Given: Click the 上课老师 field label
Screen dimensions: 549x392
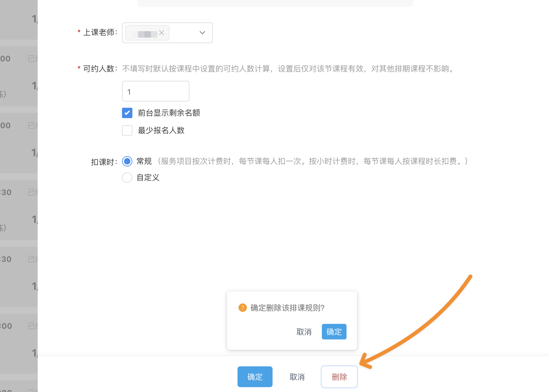Looking at the screenshot, I should (x=100, y=32).
